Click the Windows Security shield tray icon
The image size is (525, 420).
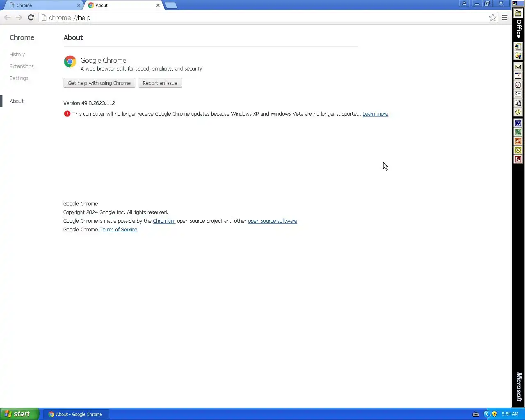pos(494,414)
